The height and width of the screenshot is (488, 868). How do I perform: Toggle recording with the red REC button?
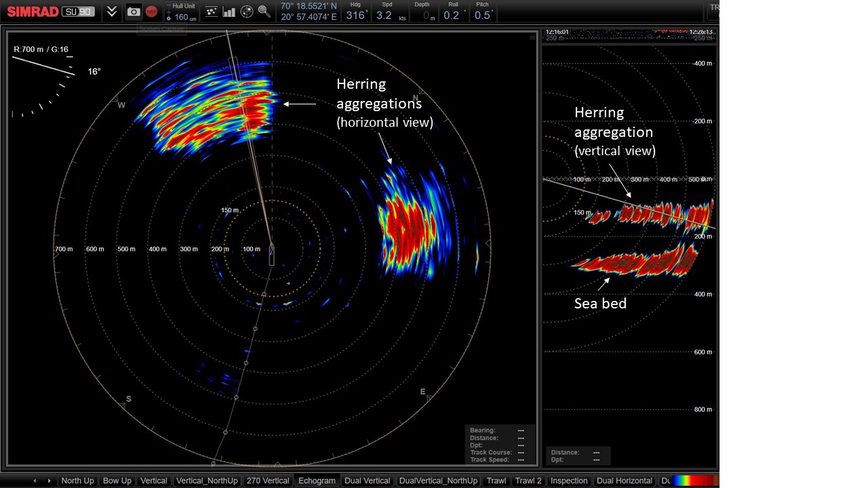coord(151,12)
